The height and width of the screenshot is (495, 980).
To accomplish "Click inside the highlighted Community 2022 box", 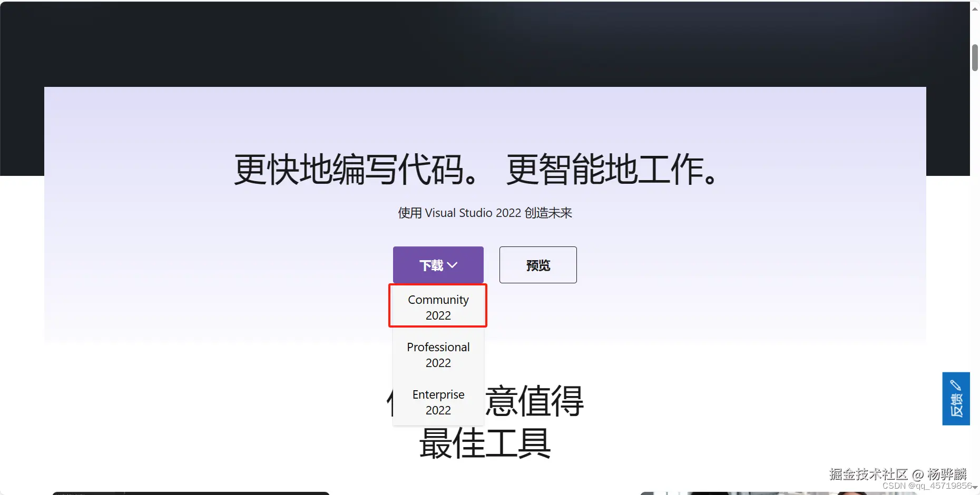I will [x=438, y=306].
